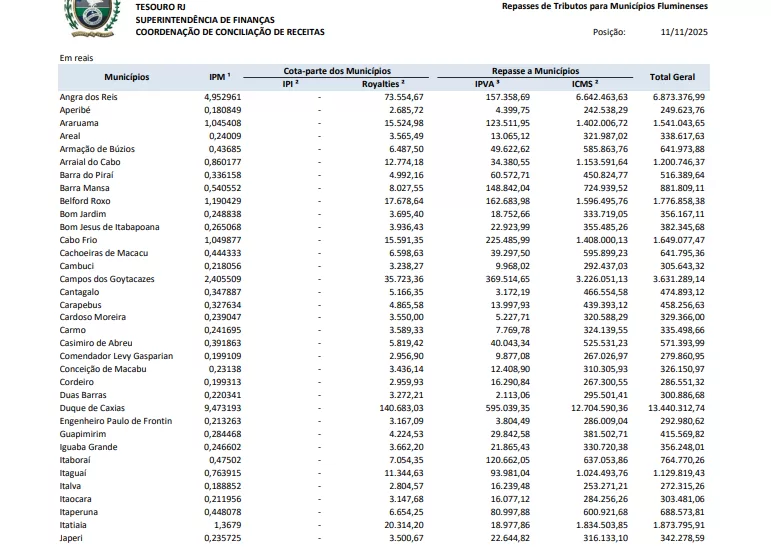This screenshot has height=547, width=771.
Task: Select the IPVA column header
Action: 488,84
